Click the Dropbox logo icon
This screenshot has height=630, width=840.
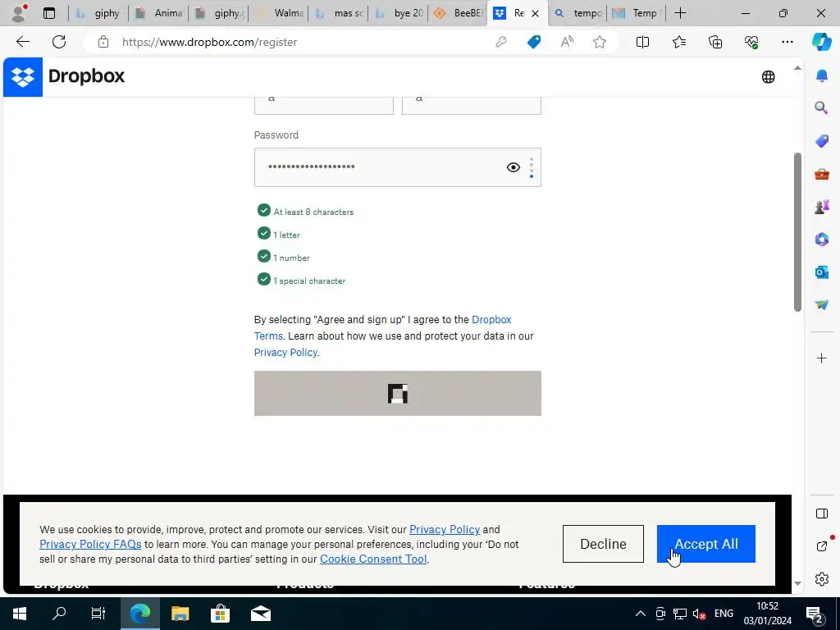coord(23,77)
